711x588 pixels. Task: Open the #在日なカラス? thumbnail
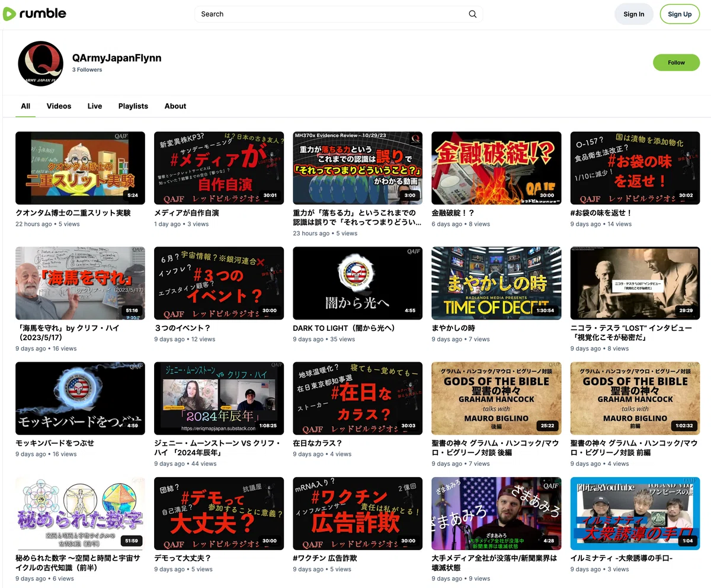click(x=357, y=398)
